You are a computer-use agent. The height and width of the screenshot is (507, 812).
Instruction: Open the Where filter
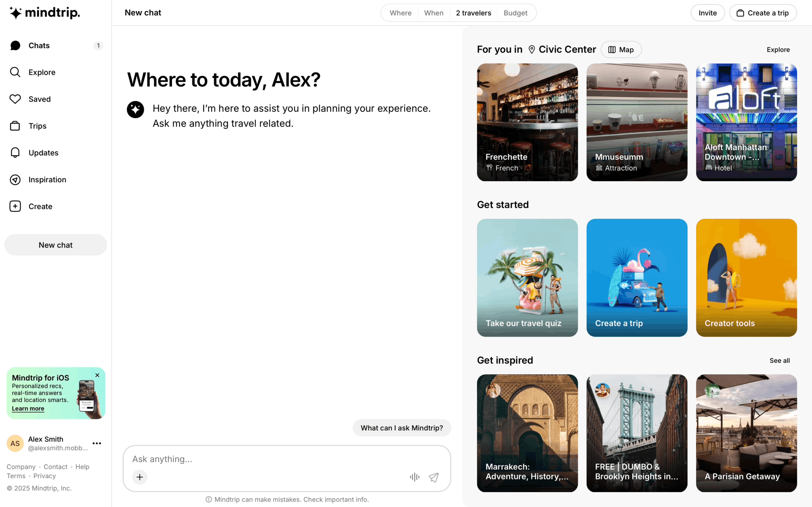click(x=400, y=13)
